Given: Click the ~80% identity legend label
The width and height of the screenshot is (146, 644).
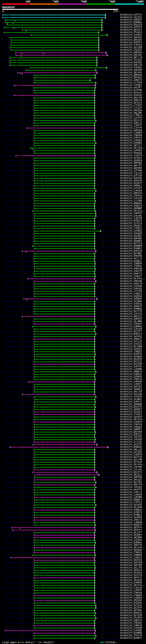Looking at the screenshot, I should pyautogui.click(x=112, y=2).
